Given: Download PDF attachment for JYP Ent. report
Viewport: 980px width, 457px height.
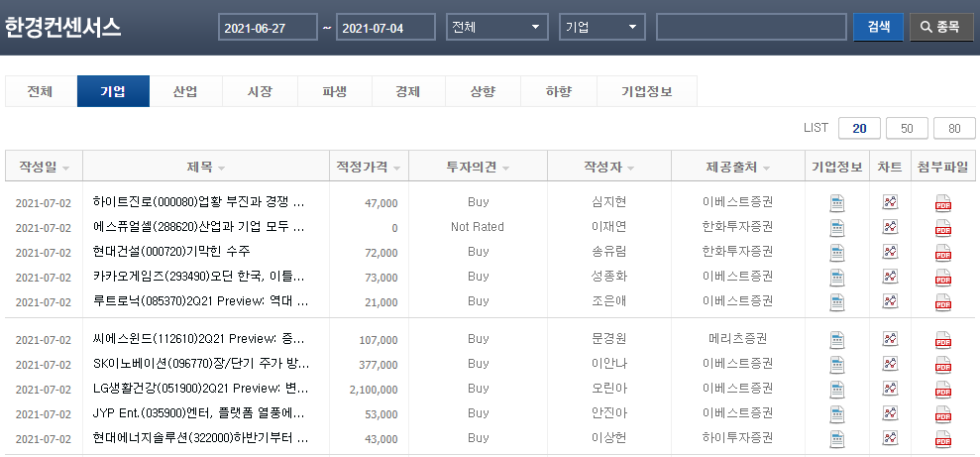Looking at the screenshot, I should coord(943,413).
